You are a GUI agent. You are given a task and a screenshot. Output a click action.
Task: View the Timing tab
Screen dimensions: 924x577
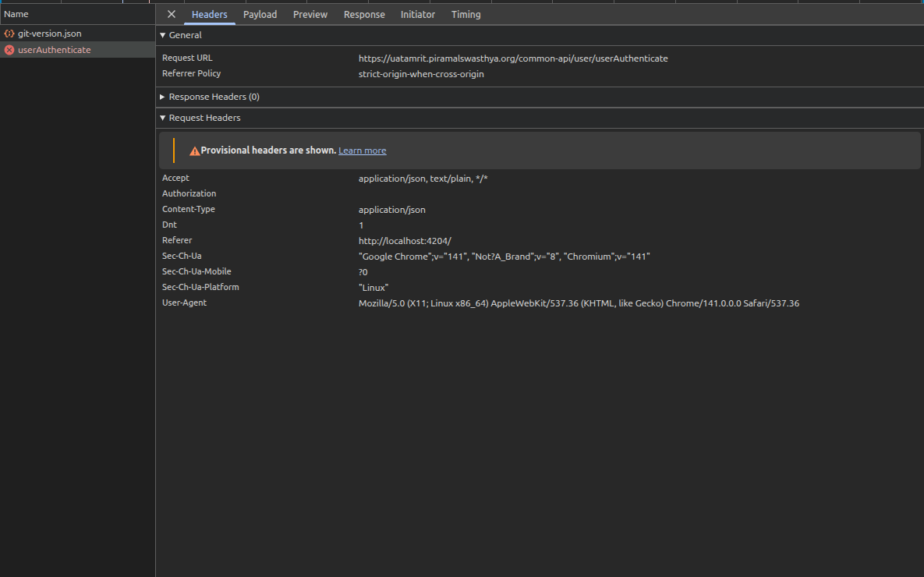point(466,14)
